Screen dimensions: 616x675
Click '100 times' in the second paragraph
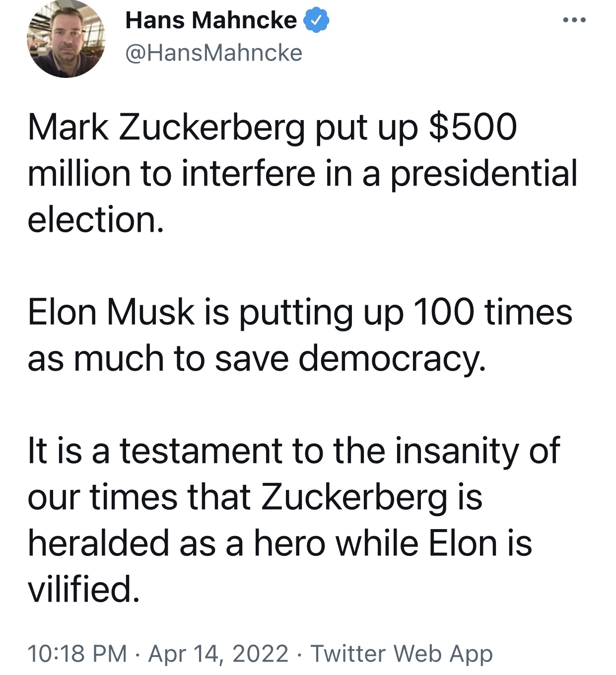(492, 313)
